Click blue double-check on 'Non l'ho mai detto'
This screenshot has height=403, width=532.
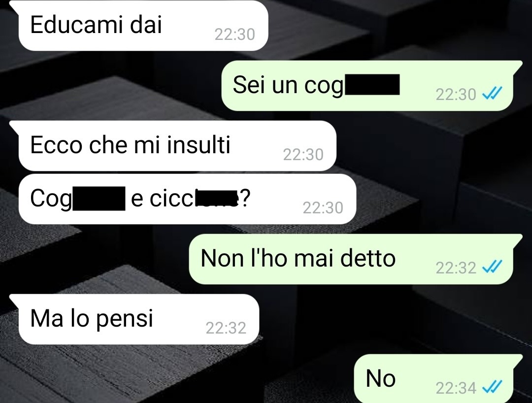[492, 267]
